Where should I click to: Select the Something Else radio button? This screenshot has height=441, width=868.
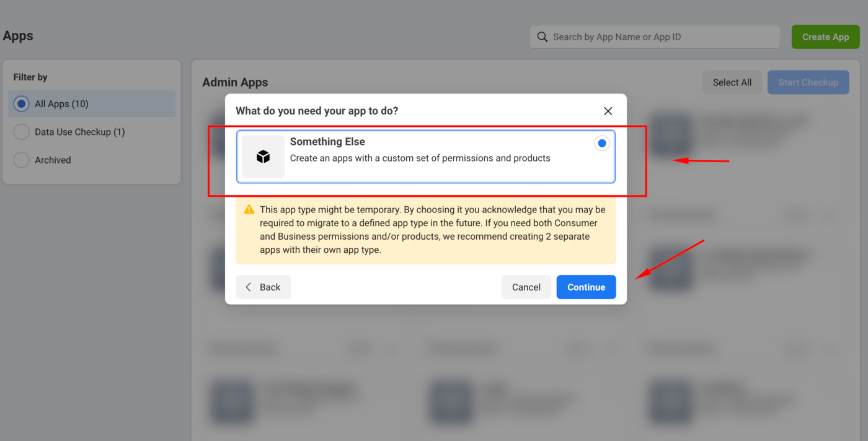click(601, 144)
